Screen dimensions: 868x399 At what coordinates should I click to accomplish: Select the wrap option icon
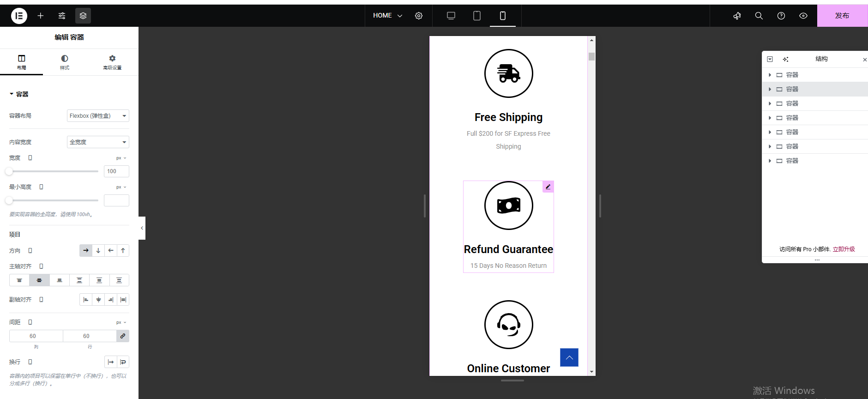click(123, 362)
